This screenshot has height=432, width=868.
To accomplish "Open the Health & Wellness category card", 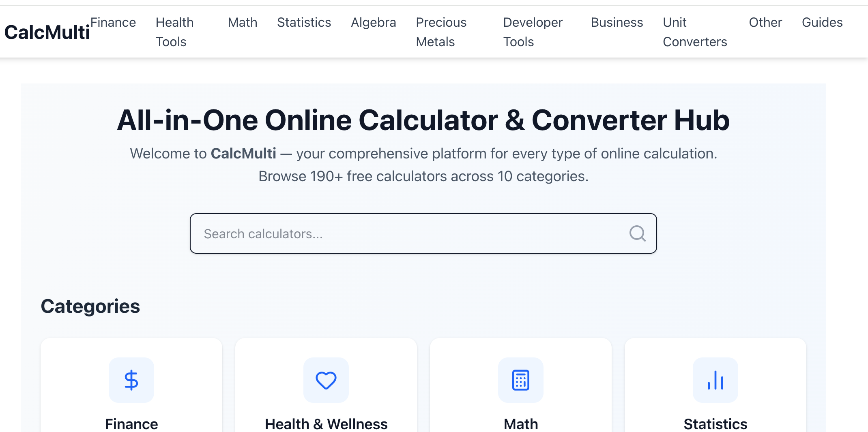I will coord(326,401).
